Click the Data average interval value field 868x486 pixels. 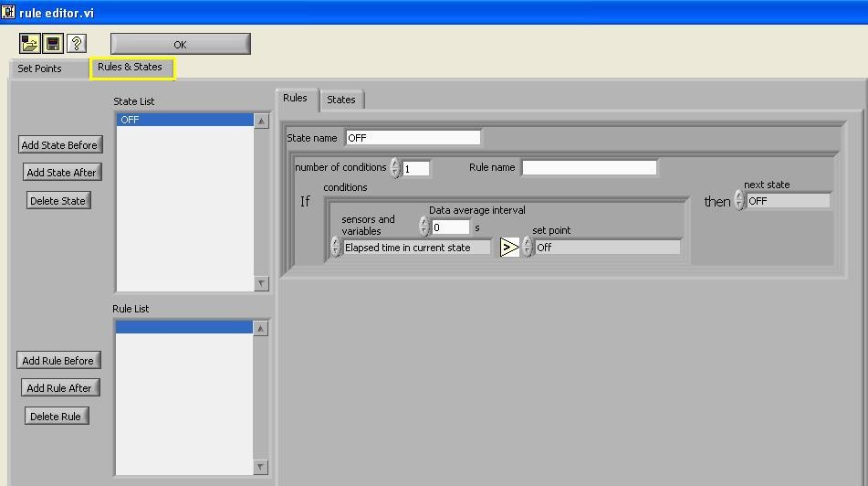451,227
